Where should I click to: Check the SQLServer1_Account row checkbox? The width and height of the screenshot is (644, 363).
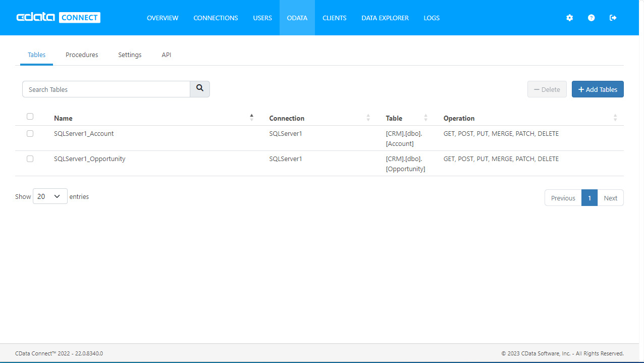click(30, 134)
